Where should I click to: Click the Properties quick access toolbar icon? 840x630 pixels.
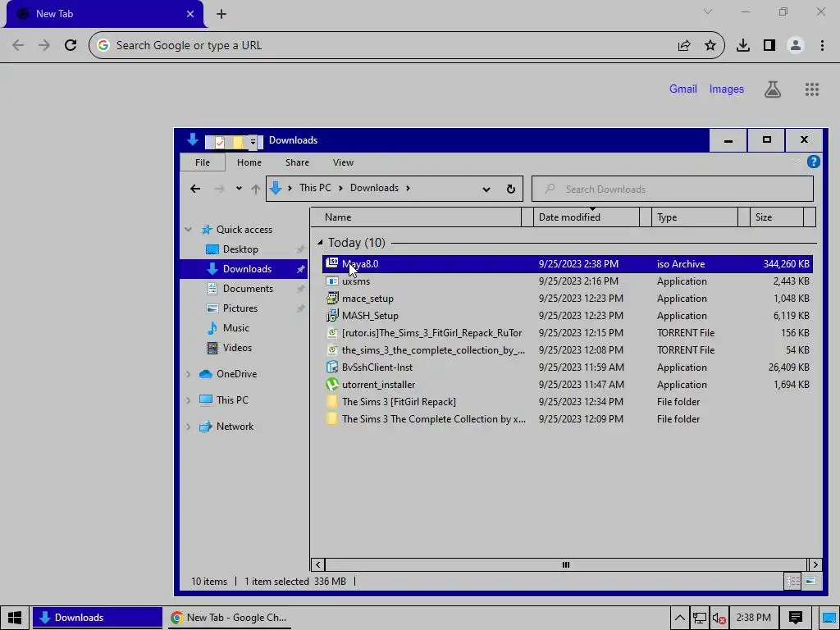click(219, 142)
